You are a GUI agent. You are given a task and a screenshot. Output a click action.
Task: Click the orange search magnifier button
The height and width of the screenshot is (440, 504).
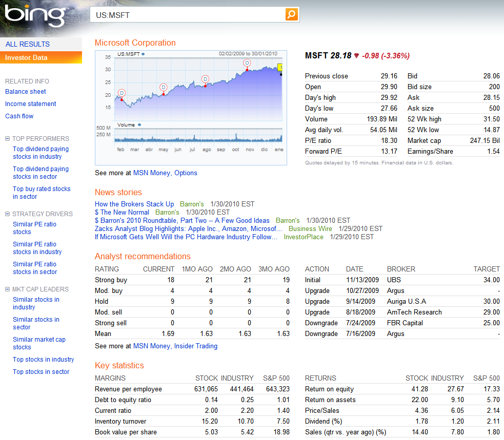click(292, 14)
